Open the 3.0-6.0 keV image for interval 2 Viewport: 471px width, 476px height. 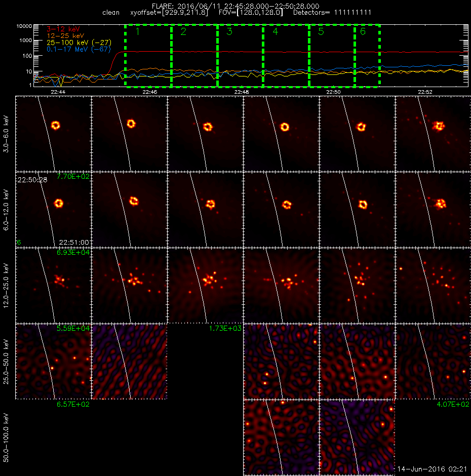click(129, 134)
